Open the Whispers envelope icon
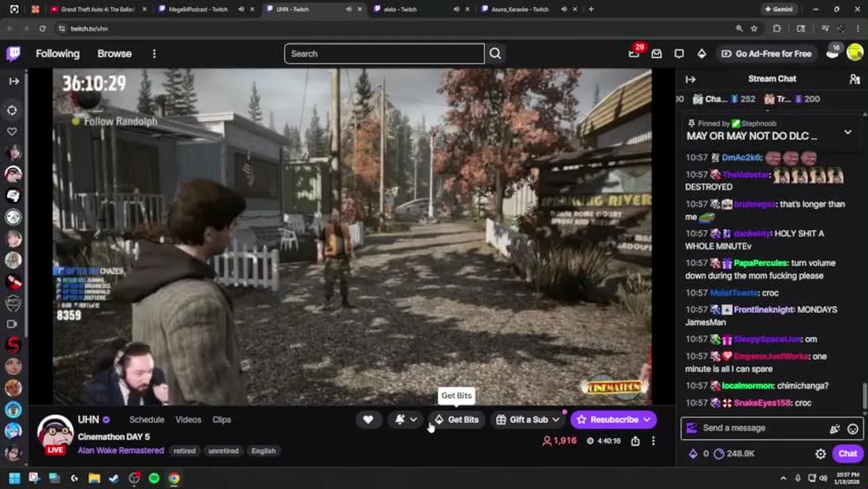Viewport: 868px width, 489px height. (657, 54)
